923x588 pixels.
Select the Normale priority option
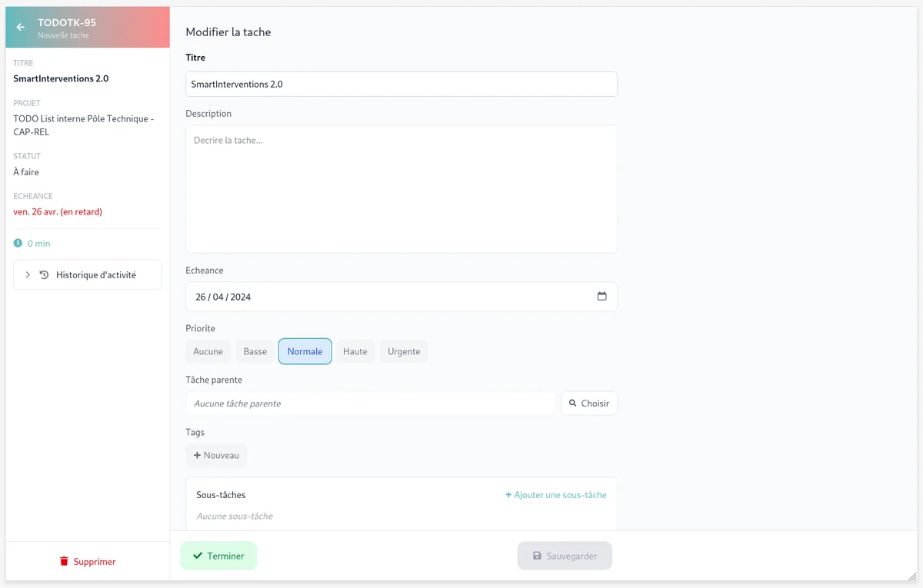pos(305,351)
